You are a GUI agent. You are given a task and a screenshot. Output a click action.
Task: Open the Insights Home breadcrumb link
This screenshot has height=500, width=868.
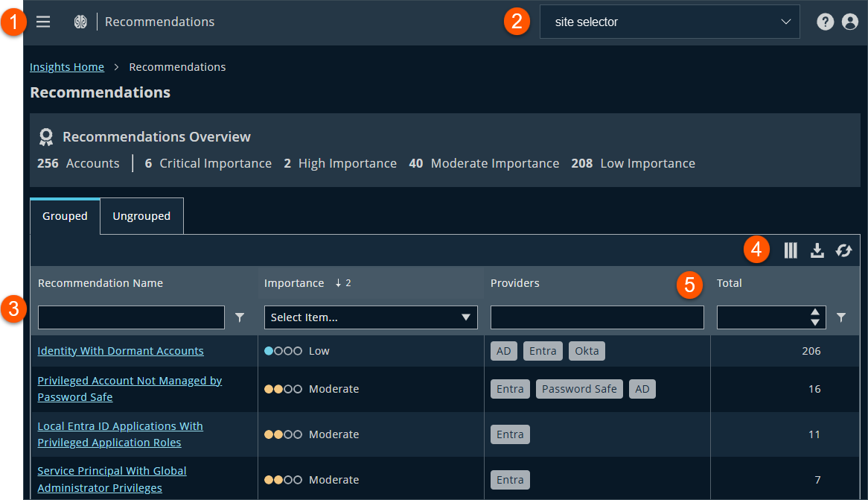67,66
